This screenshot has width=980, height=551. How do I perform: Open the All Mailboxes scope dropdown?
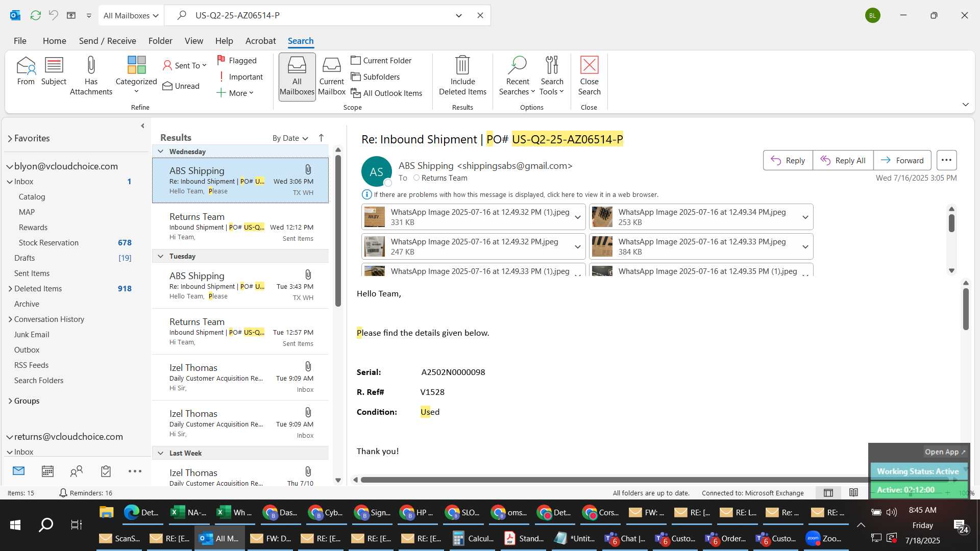click(131, 15)
